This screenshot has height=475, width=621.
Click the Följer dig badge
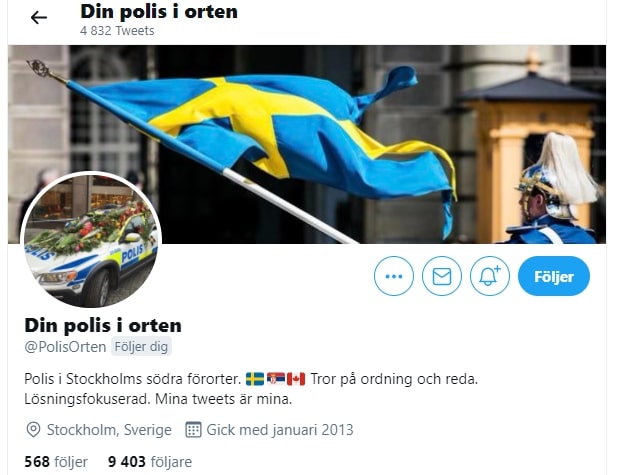coord(141,347)
